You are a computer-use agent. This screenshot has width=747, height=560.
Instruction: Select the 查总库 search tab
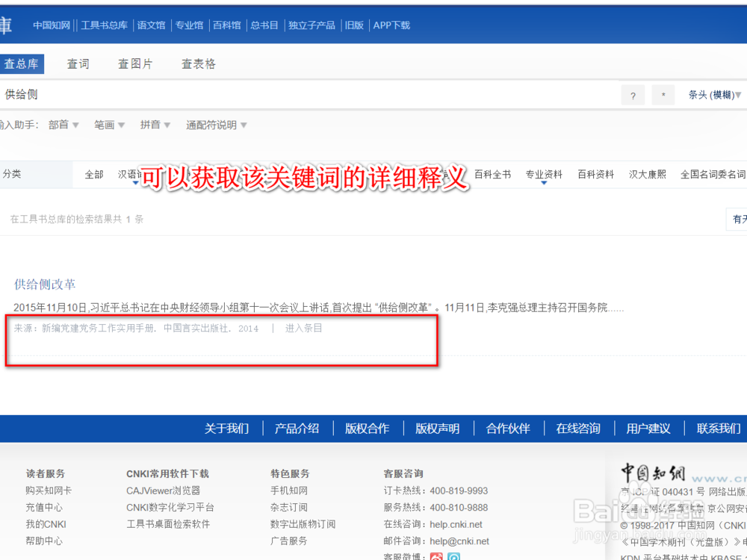(x=22, y=63)
